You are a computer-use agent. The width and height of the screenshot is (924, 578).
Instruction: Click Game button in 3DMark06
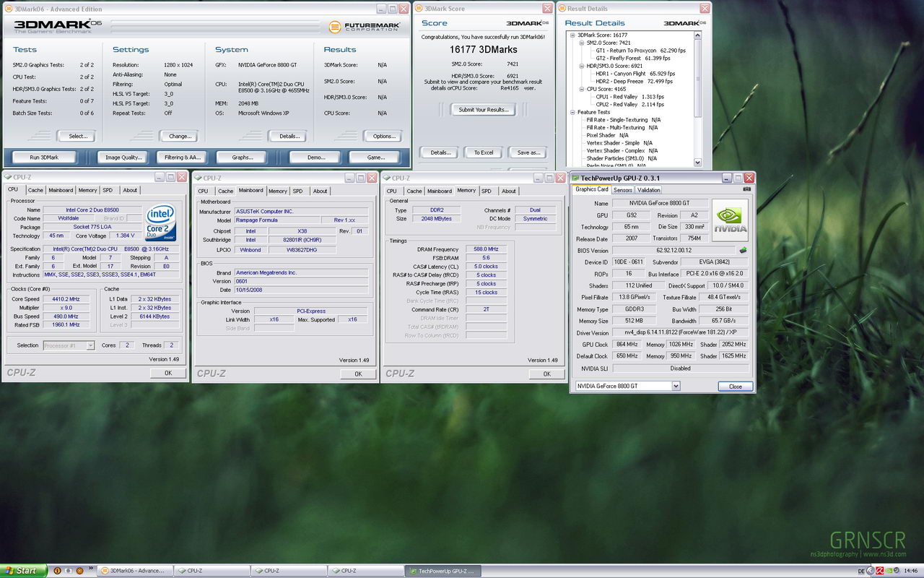(374, 157)
